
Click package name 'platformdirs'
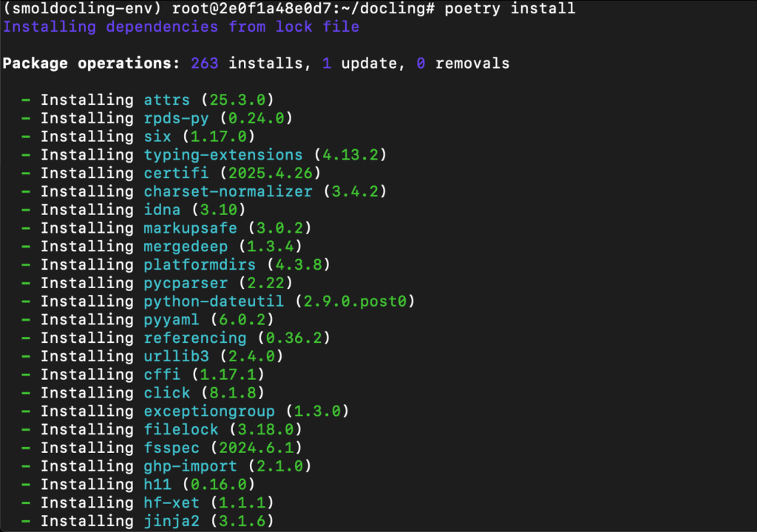pos(200,265)
